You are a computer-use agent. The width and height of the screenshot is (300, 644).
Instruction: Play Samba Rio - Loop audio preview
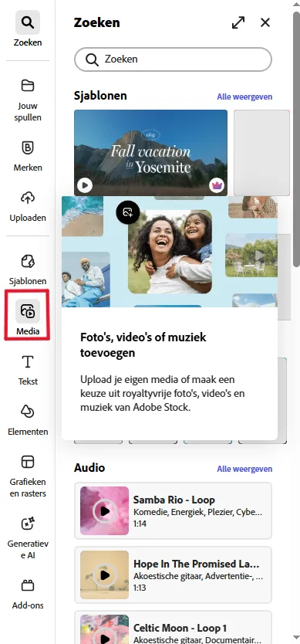point(104,511)
